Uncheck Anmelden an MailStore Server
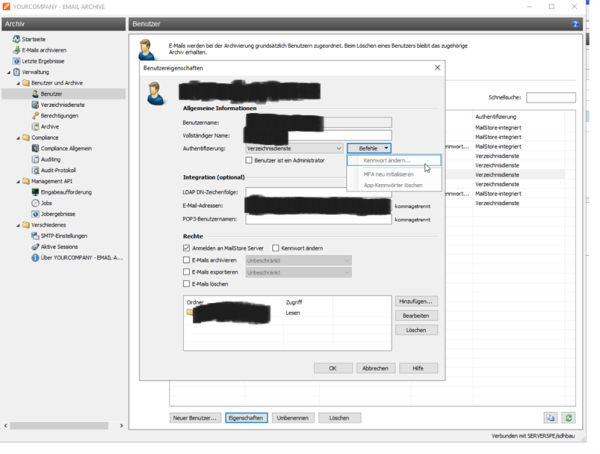This screenshot has width=600, height=454. click(x=187, y=248)
